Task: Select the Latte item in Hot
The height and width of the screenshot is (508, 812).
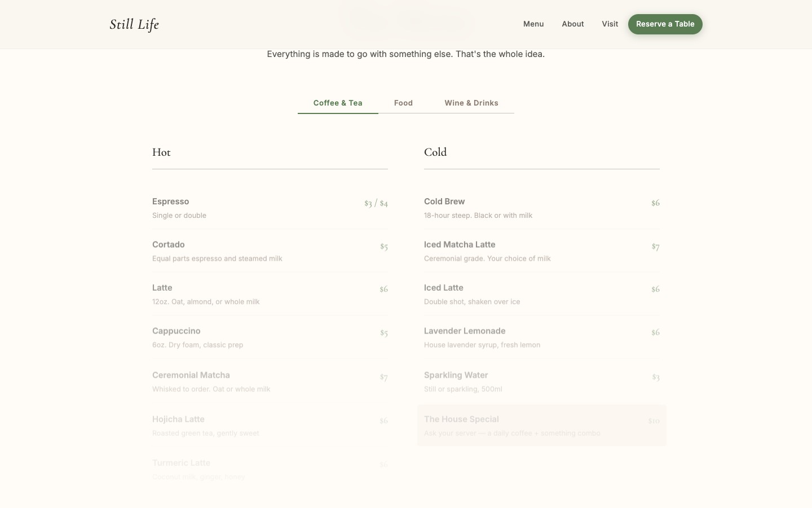Action: [270, 294]
